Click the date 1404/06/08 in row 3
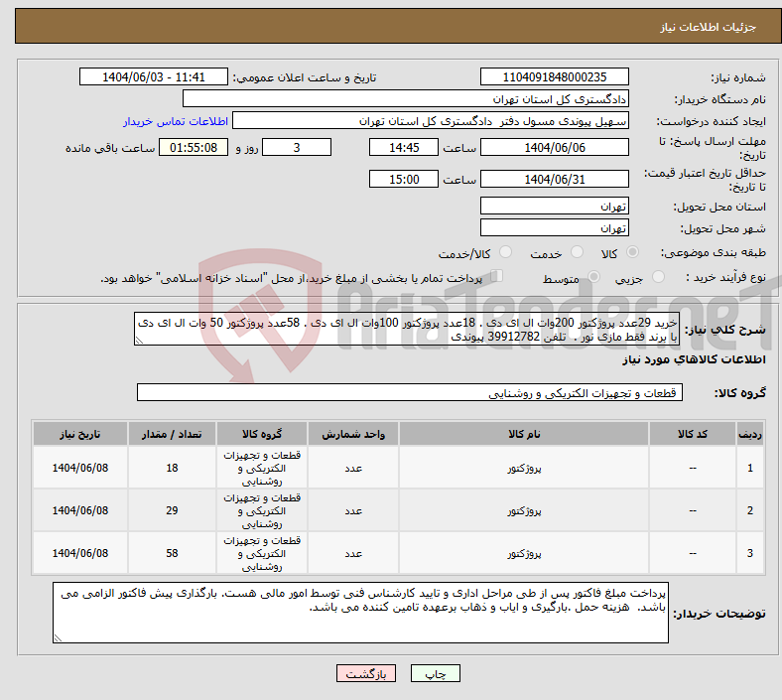The image size is (782, 700). pyautogui.click(x=80, y=553)
